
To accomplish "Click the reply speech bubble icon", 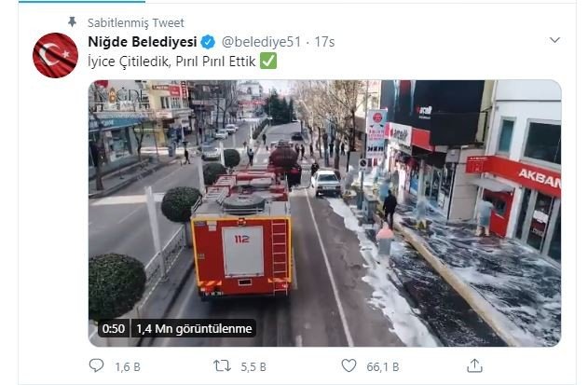I will [96, 365].
